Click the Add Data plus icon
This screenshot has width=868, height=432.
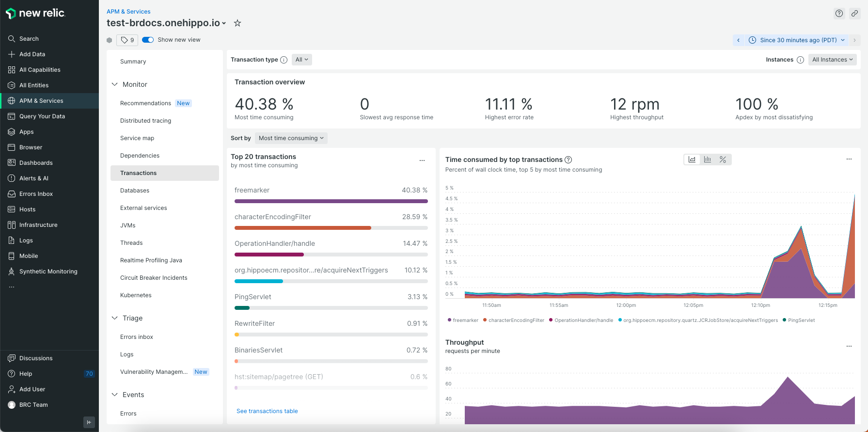(12, 54)
